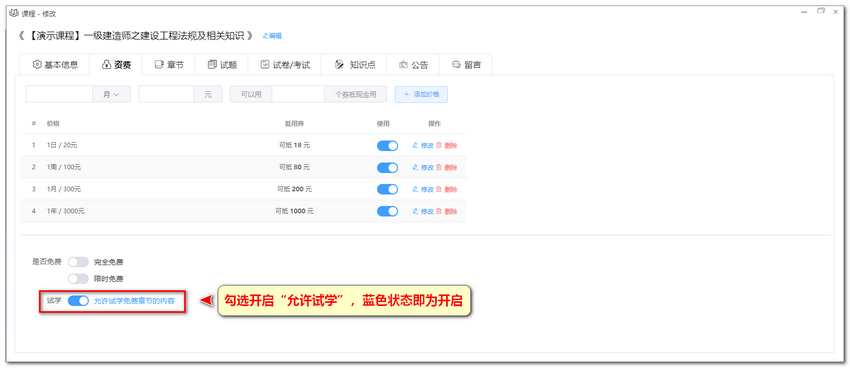Switch to the 公告 tab
This screenshot has width=850, height=368.
click(x=413, y=64)
